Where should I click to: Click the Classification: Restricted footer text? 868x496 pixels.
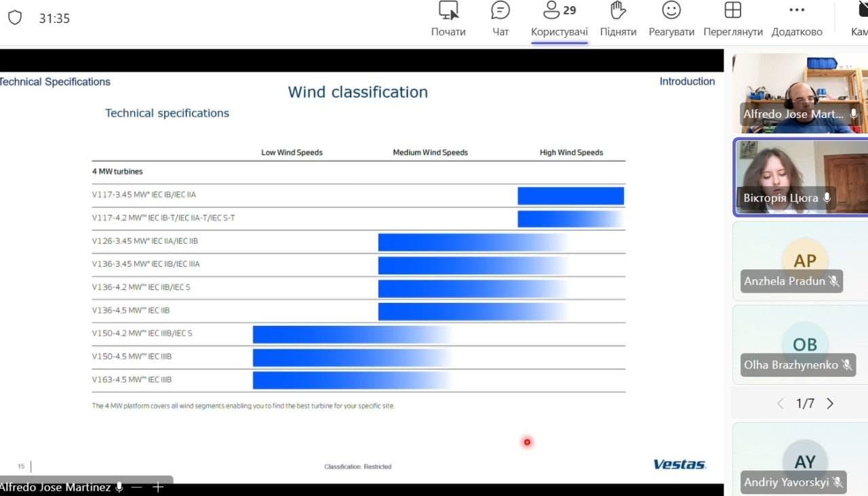[357, 467]
